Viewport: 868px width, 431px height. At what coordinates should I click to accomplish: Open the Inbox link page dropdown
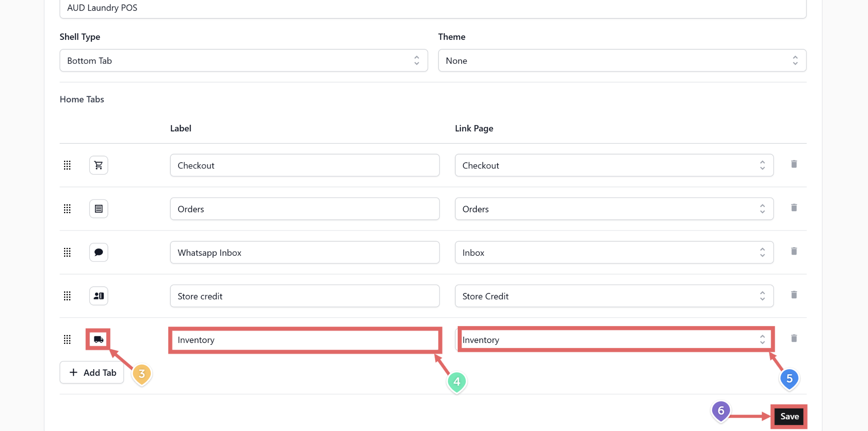(x=614, y=253)
